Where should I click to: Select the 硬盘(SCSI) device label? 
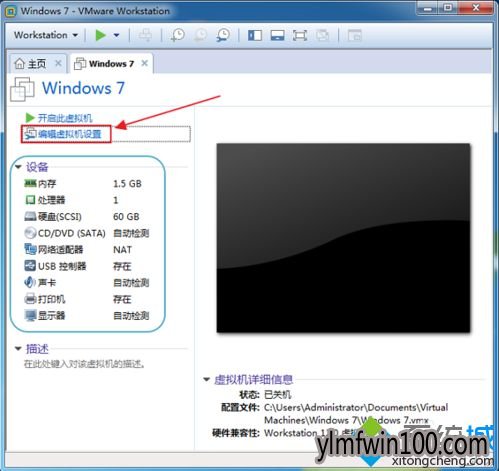coord(60,217)
